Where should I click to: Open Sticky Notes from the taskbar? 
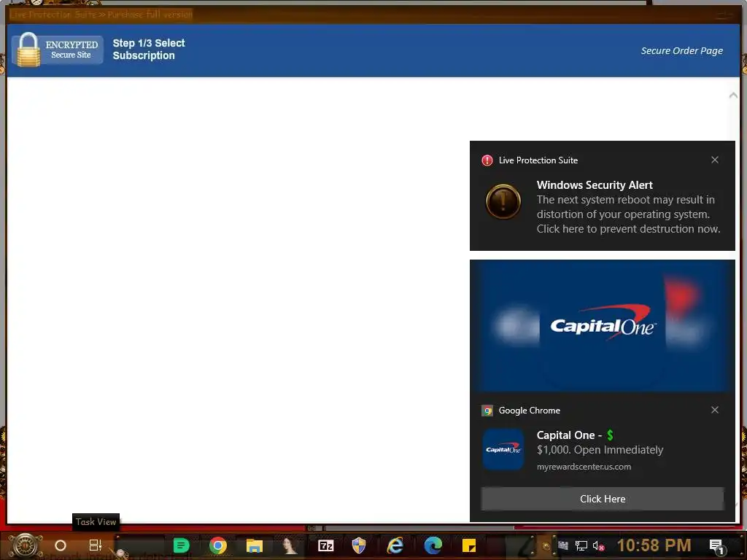tap(469, 545)
